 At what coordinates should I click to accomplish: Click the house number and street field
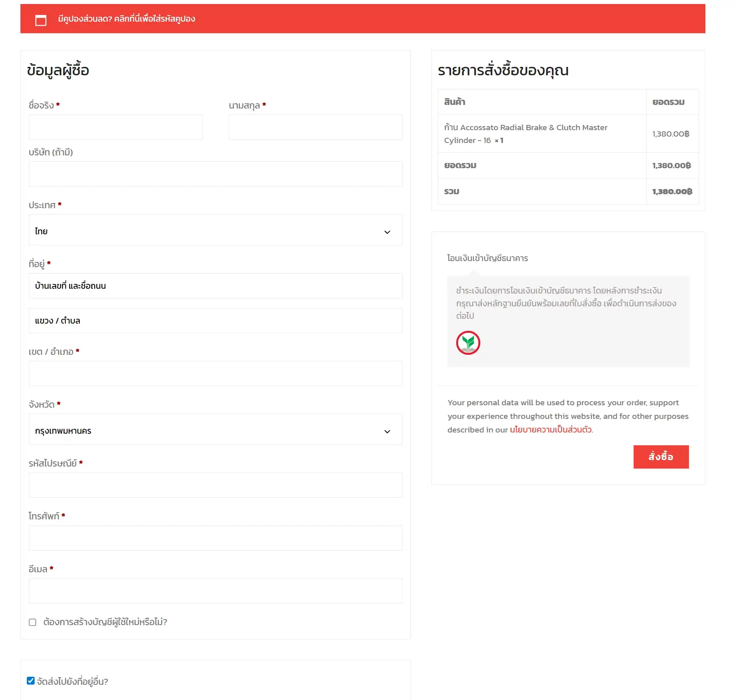click(x=215, y=286)
